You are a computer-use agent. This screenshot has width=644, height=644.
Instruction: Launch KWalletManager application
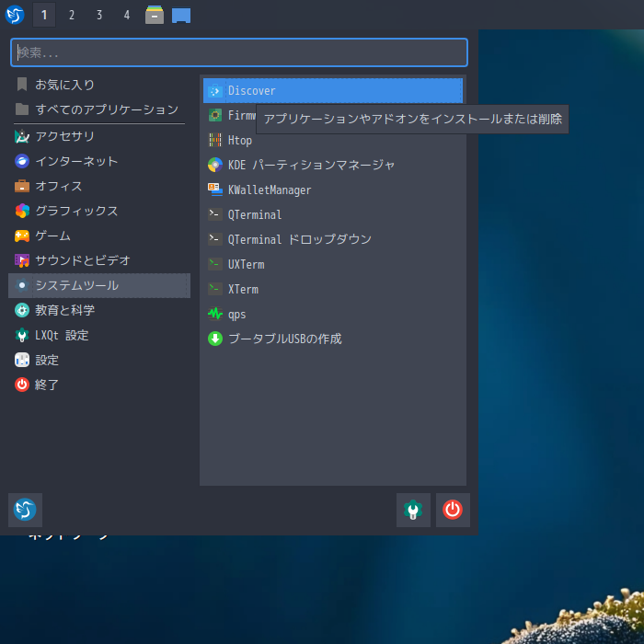(x=269, y=190)
